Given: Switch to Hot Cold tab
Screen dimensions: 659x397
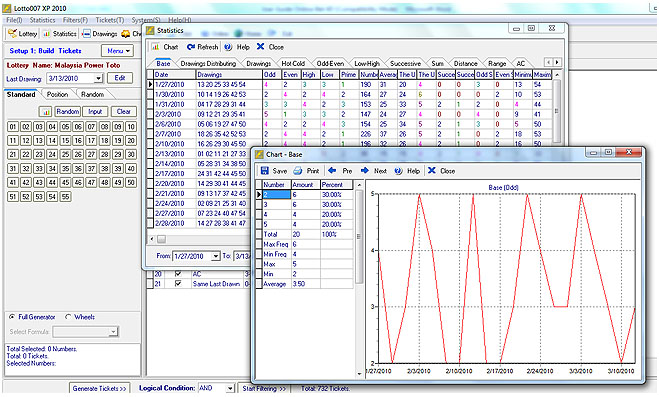Looking at the screenshot, I should coord(293,63).
